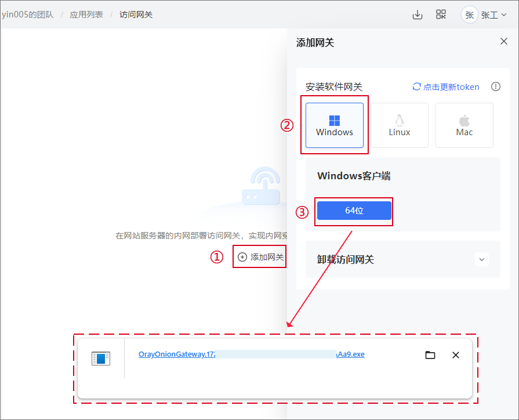This screenshot has width=519, height=420.
Task: Expand the 卸载访问网关 section
Action: coord(482,259)
